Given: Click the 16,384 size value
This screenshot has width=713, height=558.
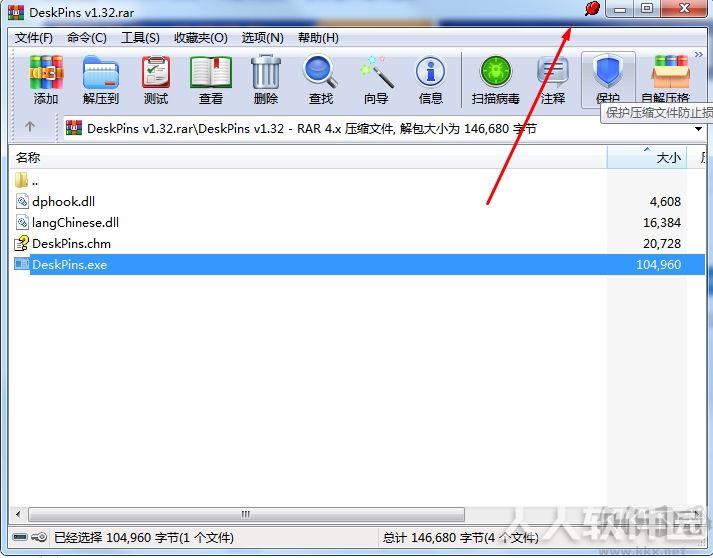Looking at the screenshot, I should [x=662, y=222].
